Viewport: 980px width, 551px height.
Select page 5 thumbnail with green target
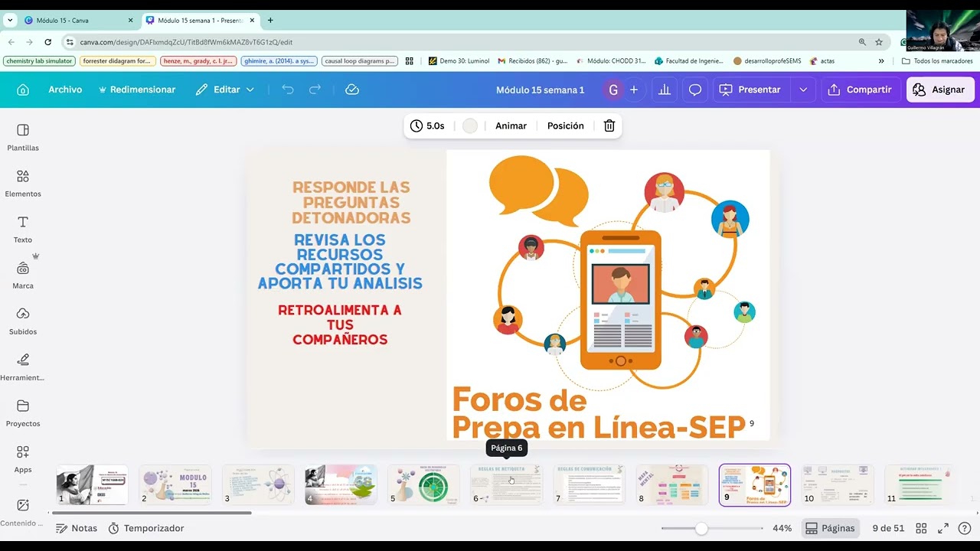coord(423,484)
